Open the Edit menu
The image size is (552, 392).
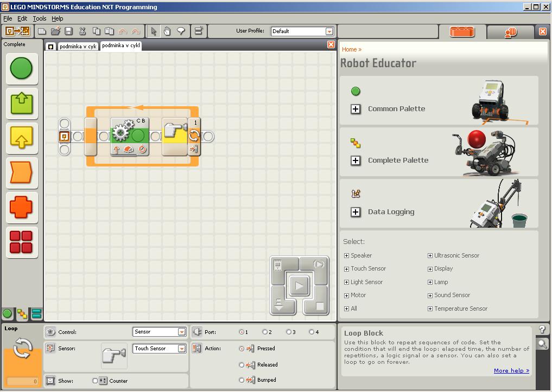click(22, 18)
